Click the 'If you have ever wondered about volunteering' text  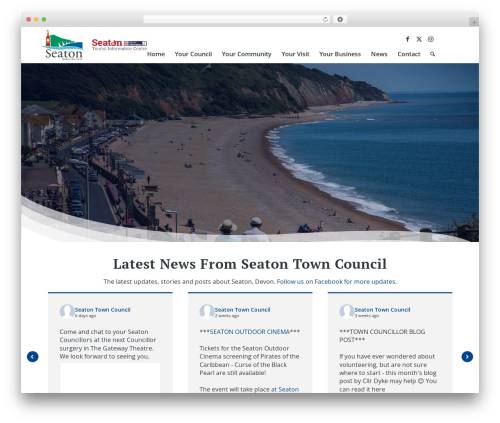(x=388, y=373)
